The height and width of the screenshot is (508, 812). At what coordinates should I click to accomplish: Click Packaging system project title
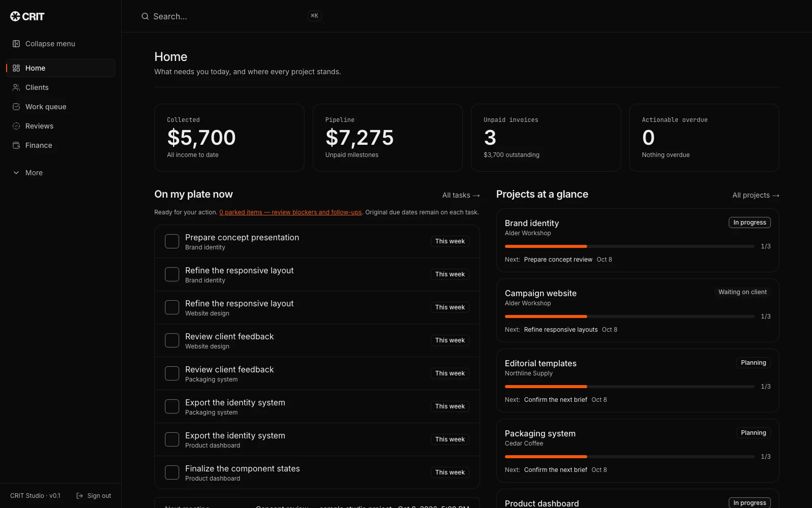click(540, 433)
